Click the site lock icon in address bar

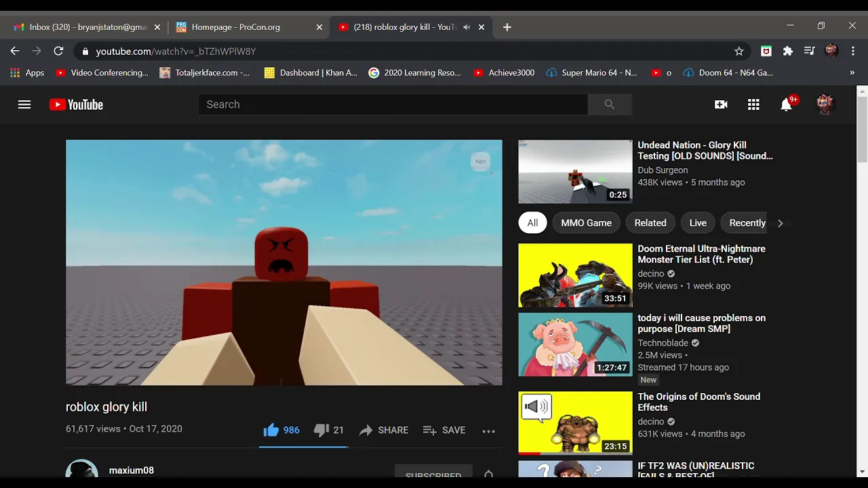coord(85,52)
